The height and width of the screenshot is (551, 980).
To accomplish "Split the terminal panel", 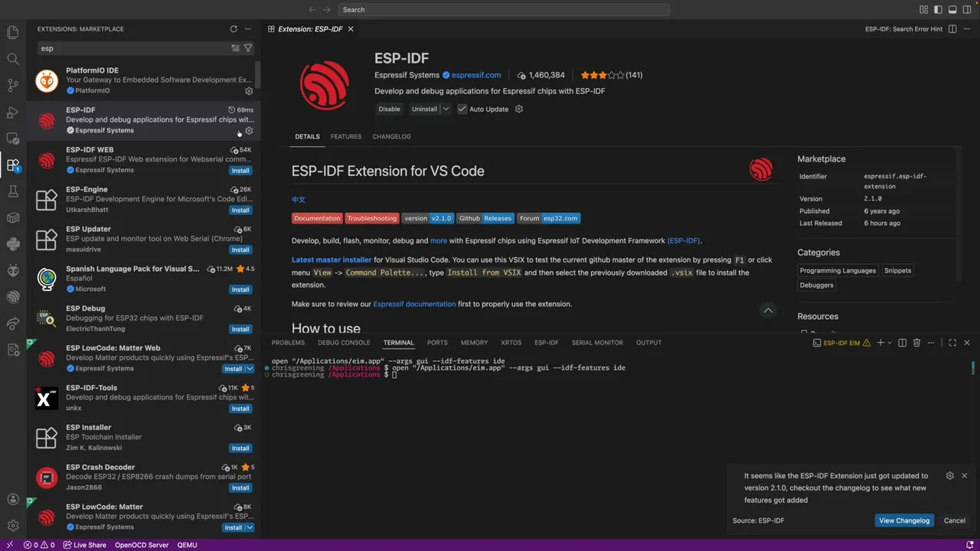I will point(902,343).
